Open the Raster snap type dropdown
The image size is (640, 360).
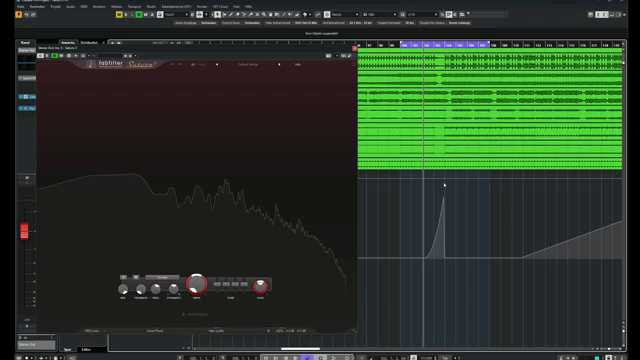click(x=345, y=14)
